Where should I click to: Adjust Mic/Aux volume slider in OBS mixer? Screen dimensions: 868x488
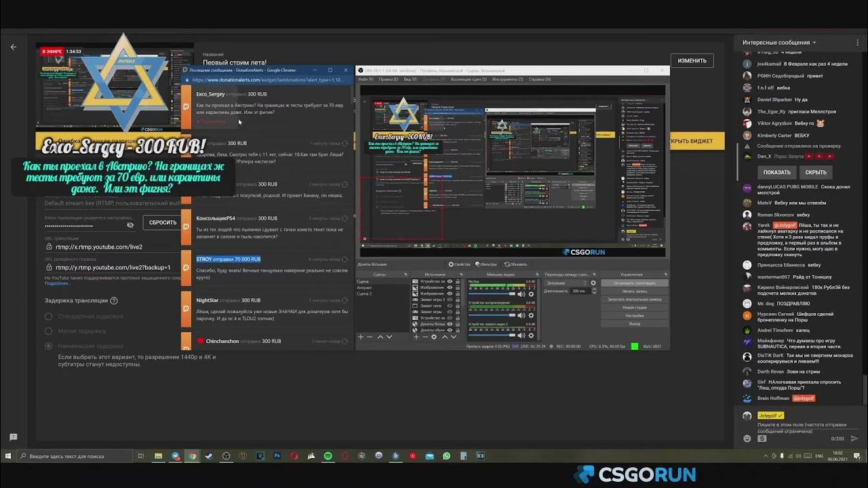[x=492, y=293]
